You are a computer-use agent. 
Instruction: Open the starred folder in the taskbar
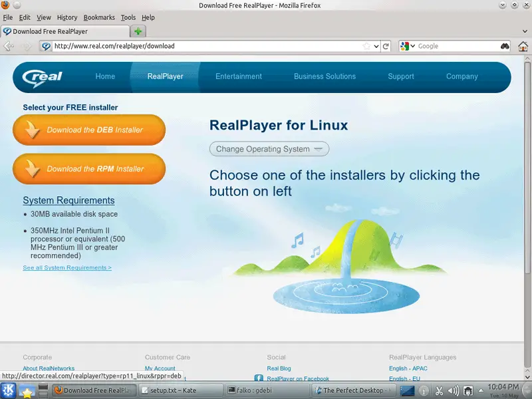(27, 391)
